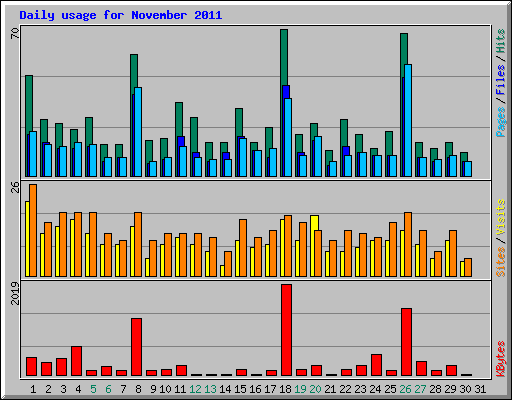Click the 'Pages' legend label
512x400 pixels.
[x=501, y=122]
